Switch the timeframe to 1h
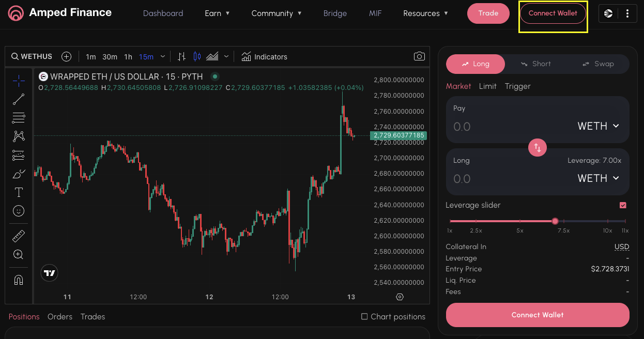 [128, 56]
